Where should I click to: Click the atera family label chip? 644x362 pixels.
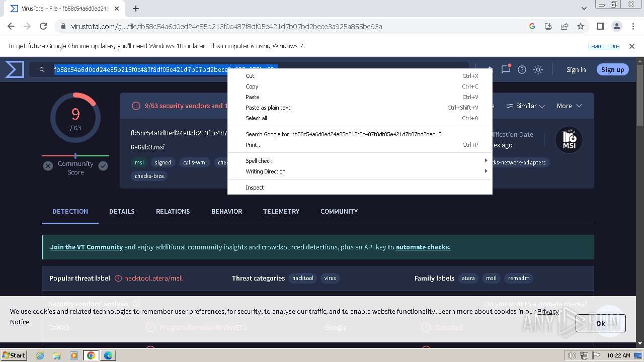[x=468, y=278]
